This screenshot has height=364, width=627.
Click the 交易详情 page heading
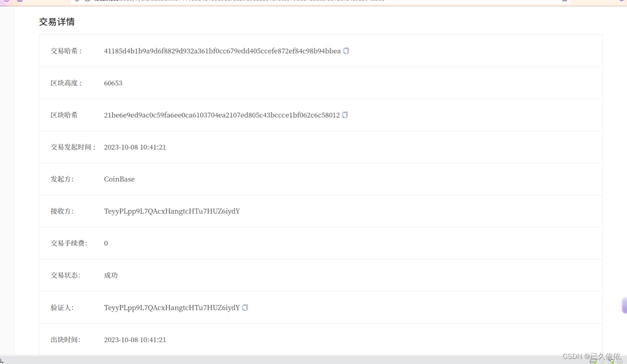57,22
